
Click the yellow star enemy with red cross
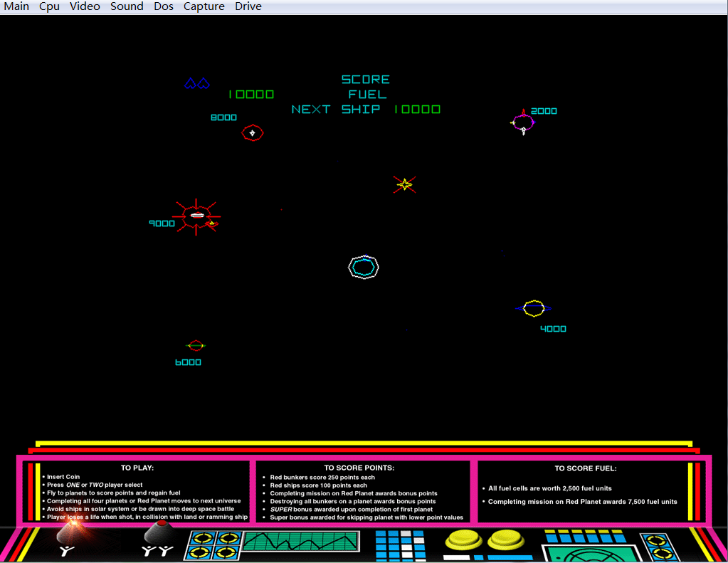pyautogui.click(x=404, y=184)
